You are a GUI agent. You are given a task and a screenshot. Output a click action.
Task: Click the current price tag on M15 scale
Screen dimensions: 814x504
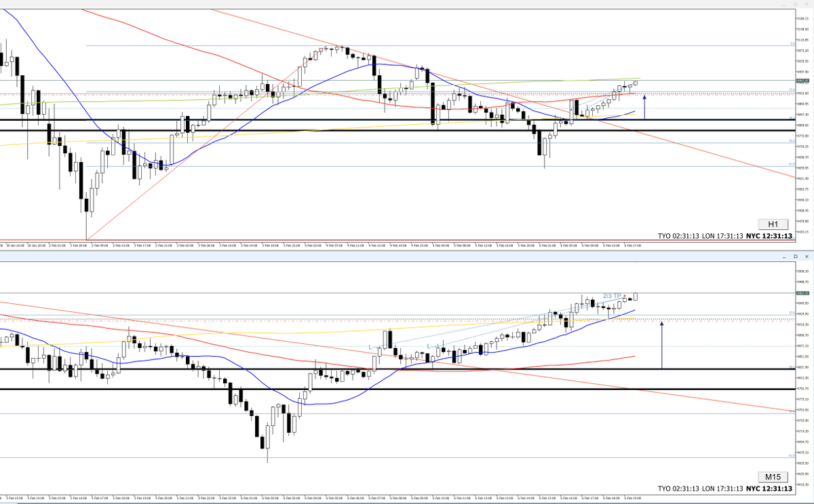pos(802,293)
